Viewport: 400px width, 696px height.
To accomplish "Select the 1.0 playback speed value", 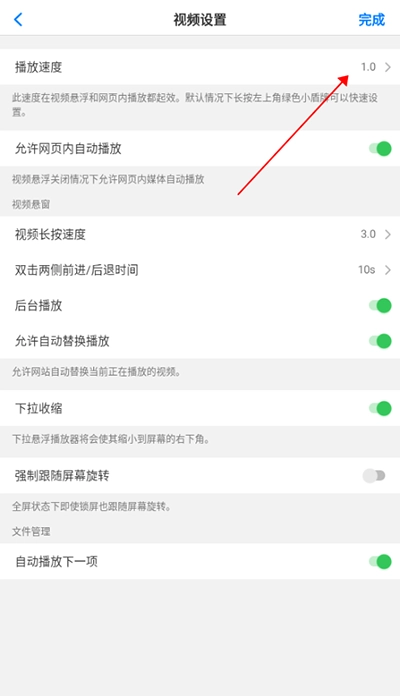I will [368, 67].
